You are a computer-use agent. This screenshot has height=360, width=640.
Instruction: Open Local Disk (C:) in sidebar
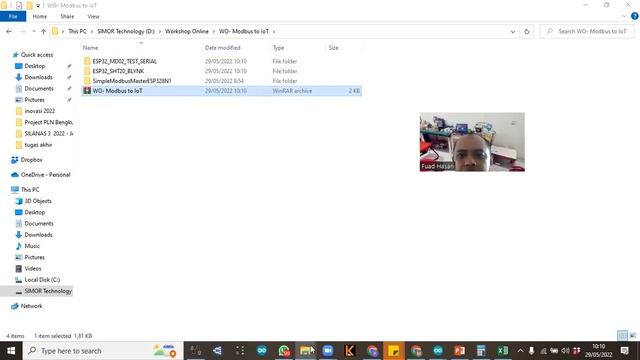point(42,280)
